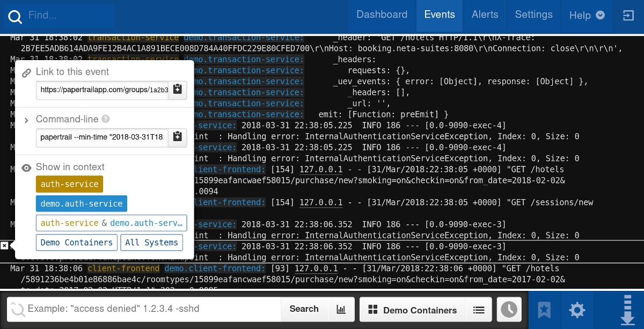
Task: Show context for demo.auth-service program
Action: click(x=82, y=203)
